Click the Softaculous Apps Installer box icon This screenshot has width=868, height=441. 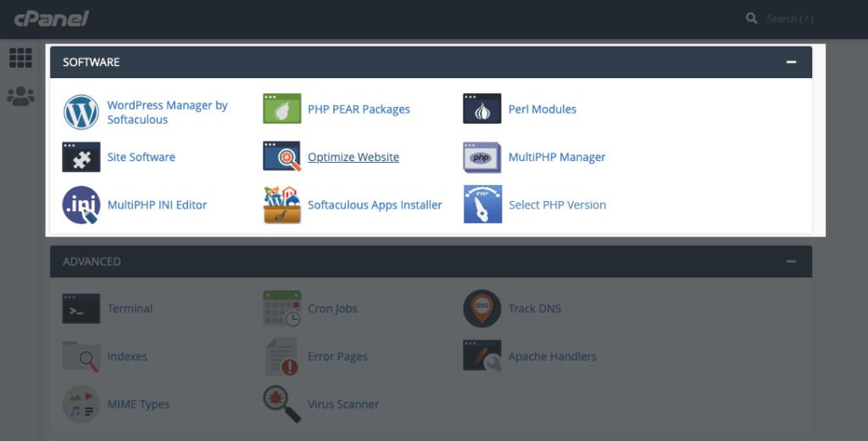click(281, 205)
